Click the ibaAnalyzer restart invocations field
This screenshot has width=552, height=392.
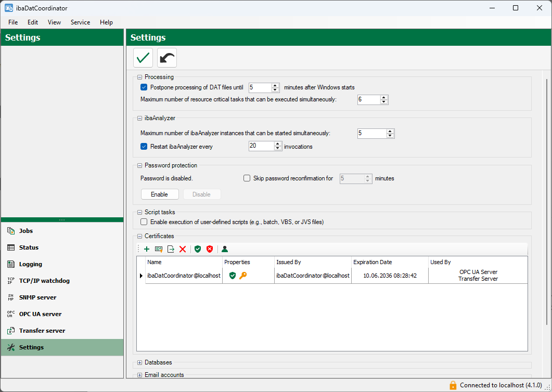261,146
